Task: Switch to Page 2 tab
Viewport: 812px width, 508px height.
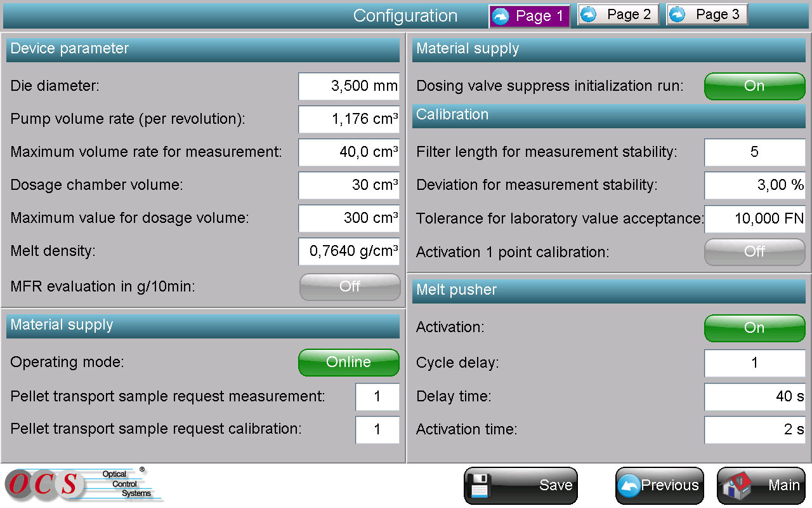Action: 619,15
